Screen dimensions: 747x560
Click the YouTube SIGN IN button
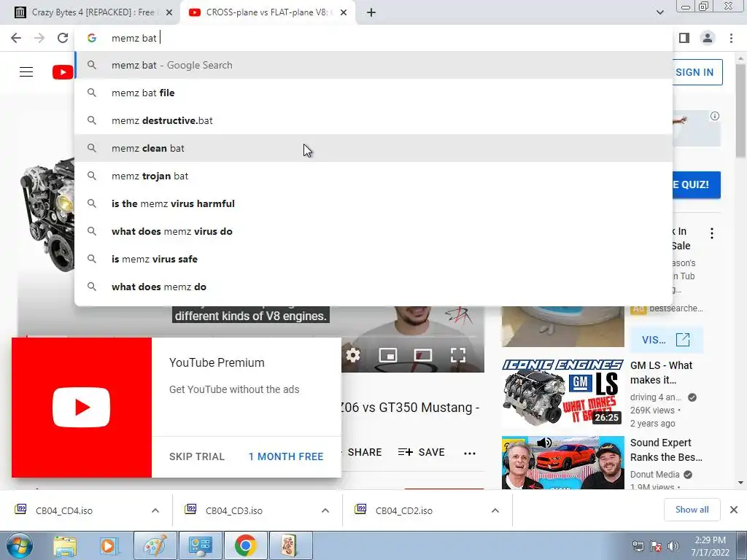click(x=697, y=72)
